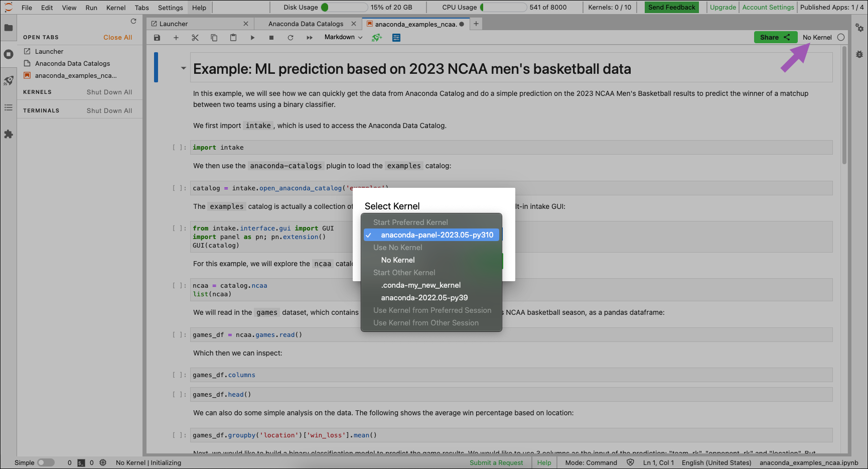Click the green Share button
The image size is (868, 469).
[x=775, y=37]
